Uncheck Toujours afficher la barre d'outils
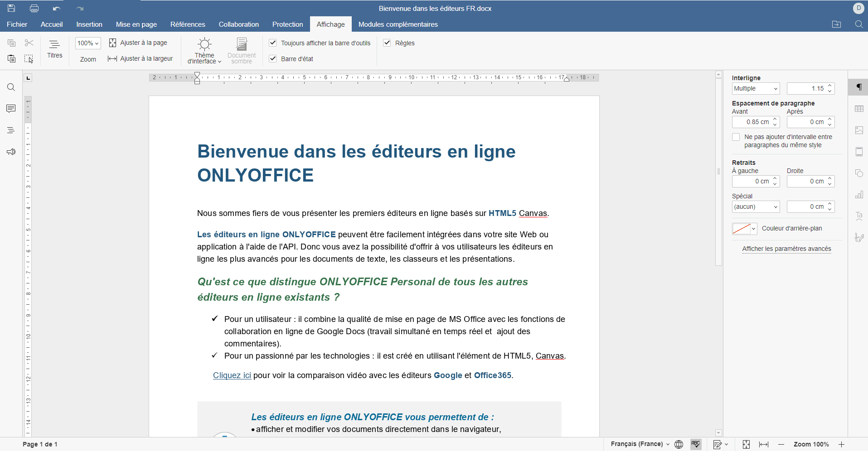 coord(273,43)
